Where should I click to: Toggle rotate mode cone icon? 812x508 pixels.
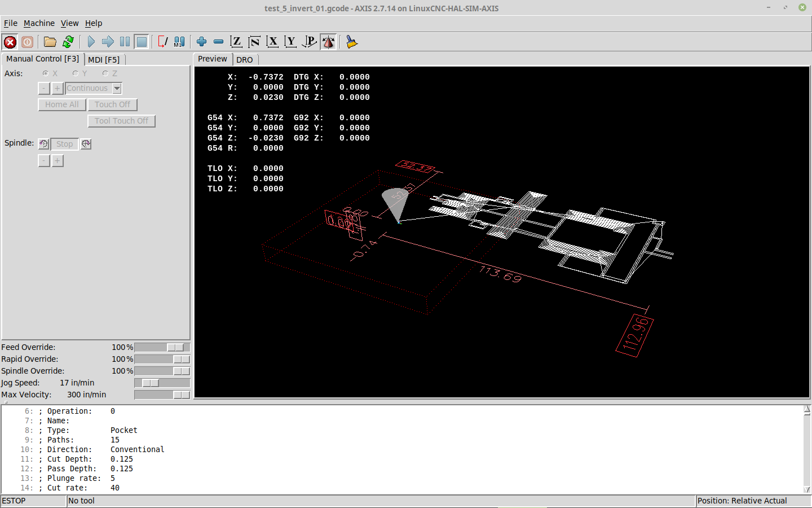coord(328,42)
